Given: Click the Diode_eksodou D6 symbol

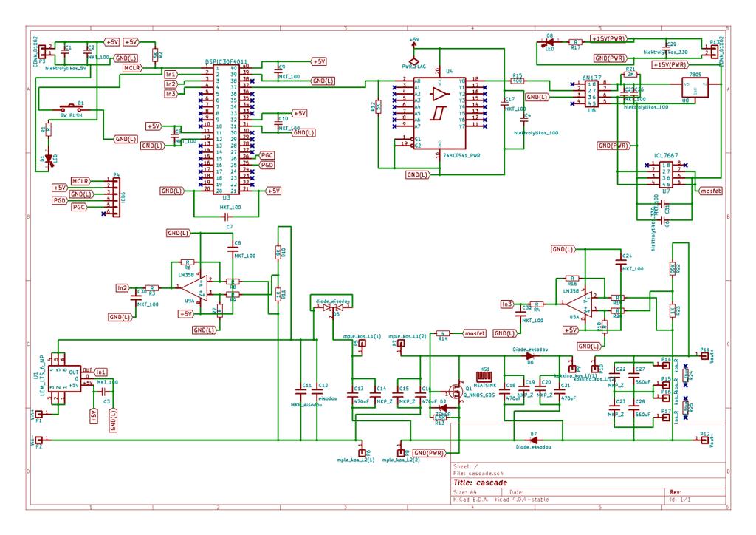Looking at the screenshot, I should (530, 356).
